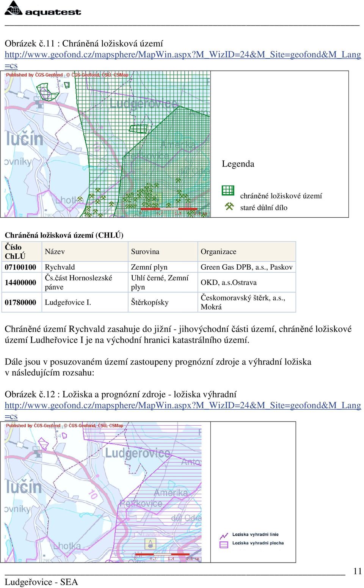Viewport: 364px width, 588px height.
Task: Click the 'Ludgerovice' place label on the second map
Action: pyautogui.click(x=138, y=453)
